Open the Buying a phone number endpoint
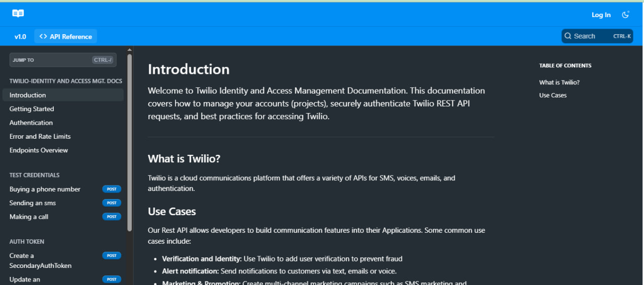This screenshot has height=285, width=644. pos(45,189)
